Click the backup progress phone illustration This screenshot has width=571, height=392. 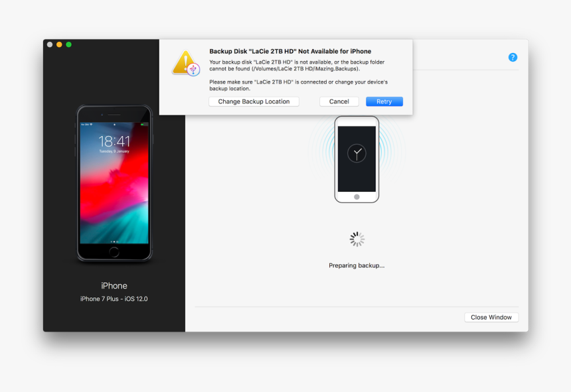tap(357, 159)
